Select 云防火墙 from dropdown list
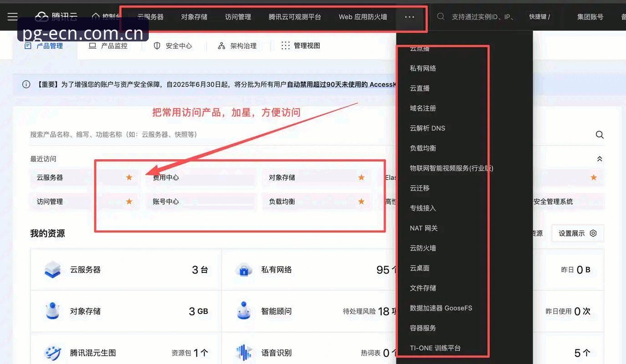This screenshot has width=626, height=364. click(423, 248)
